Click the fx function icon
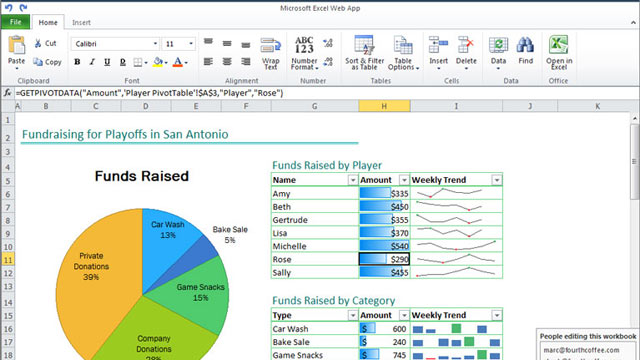640x360 pixels. coord(7,93)
